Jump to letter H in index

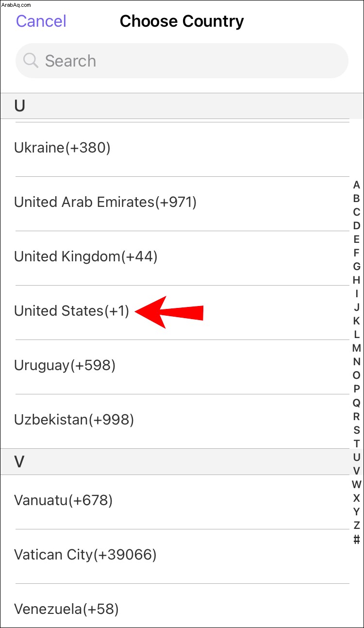[357, 280]
